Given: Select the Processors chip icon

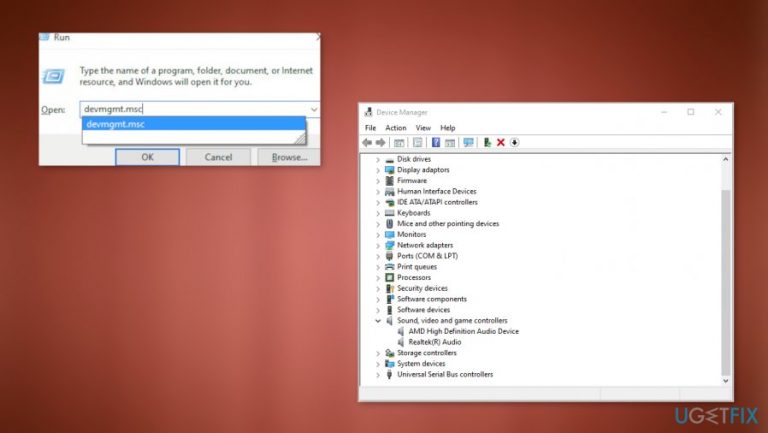Looking at the screenshot, I should (x=389, y=278).
